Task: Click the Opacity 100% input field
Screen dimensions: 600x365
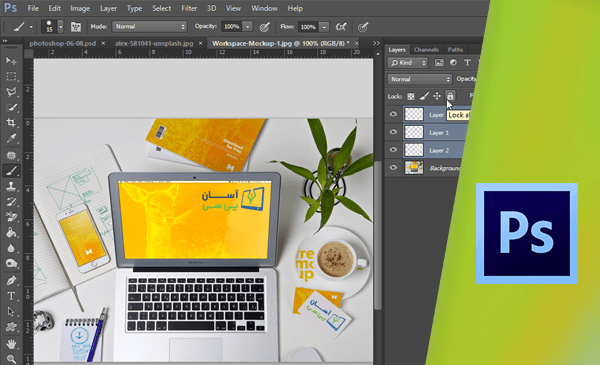Action: [x=232, y=26]
